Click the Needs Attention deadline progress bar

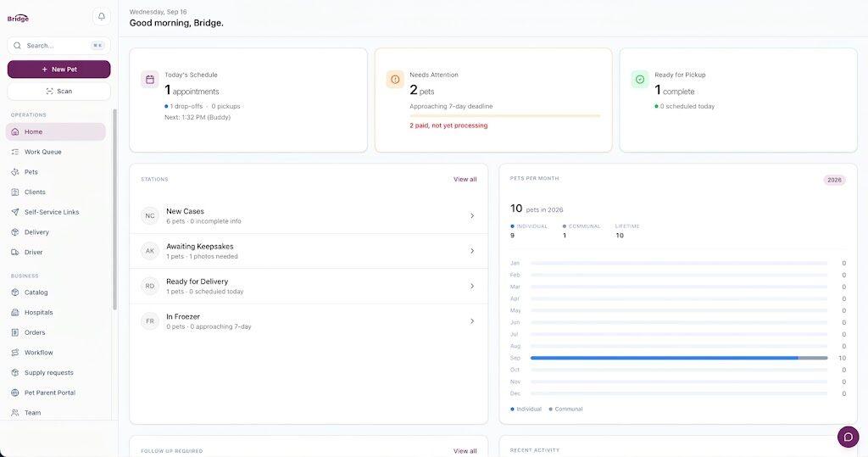click(x=505, y=116)
